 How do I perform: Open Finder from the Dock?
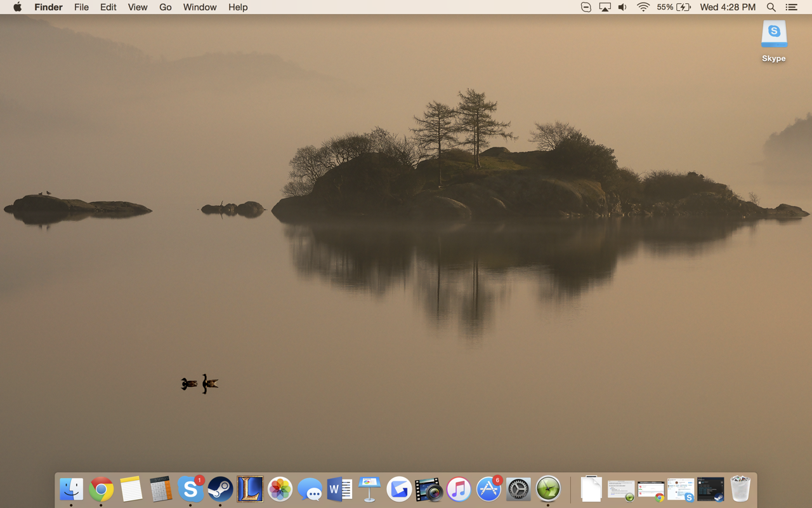coord(71,490)
